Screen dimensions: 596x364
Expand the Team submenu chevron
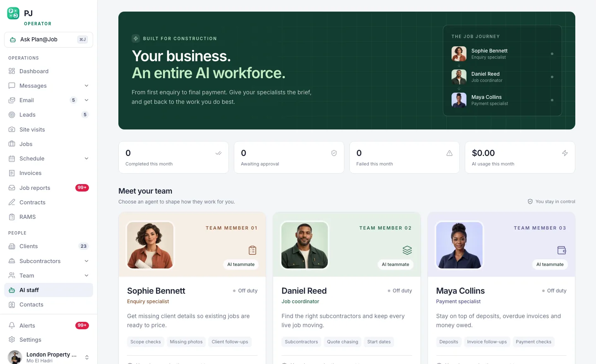(x=87, y=275)
